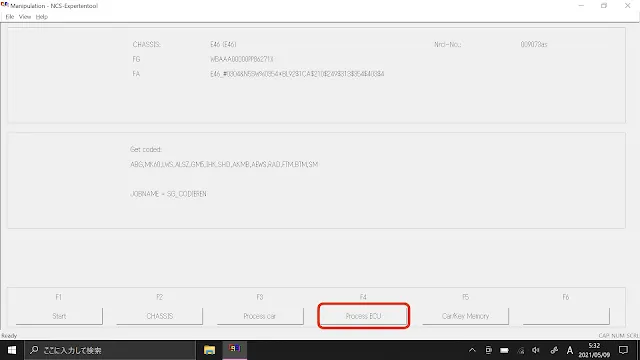
Task: Open the File menu
Action: tap(10, 17)
